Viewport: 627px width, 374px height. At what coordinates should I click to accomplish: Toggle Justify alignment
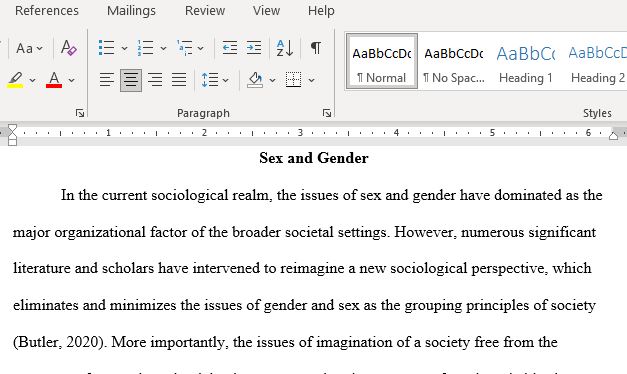[179, 80]
